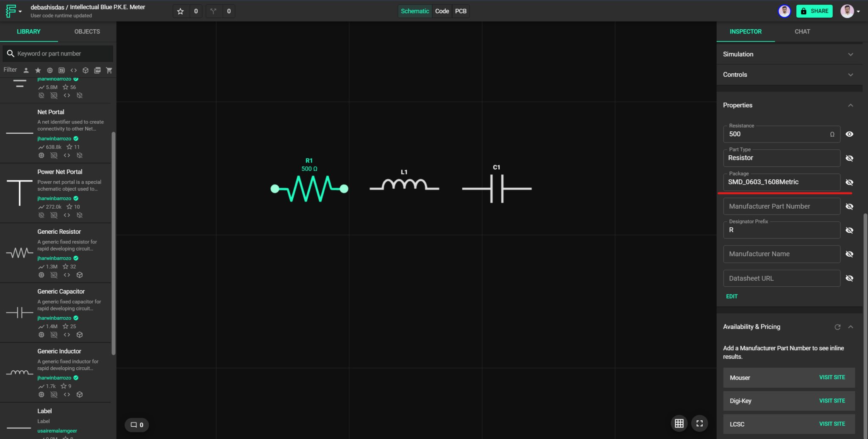
Task: Enter fullscreen canvas mode
Action: (x=699, y=423)
